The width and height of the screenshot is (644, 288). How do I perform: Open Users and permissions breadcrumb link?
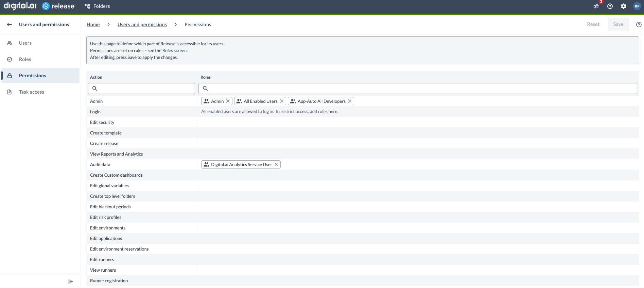[x=142, y=25]
